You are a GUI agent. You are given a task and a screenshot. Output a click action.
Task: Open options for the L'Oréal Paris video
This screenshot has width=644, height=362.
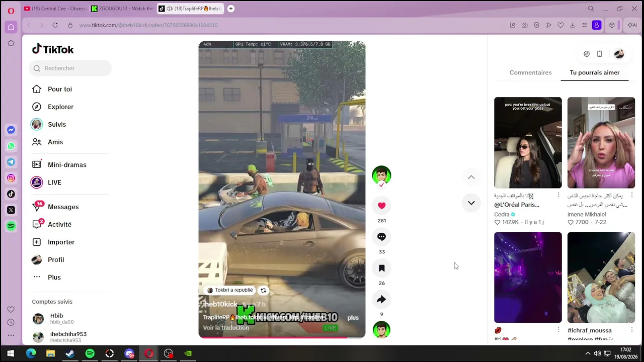[558, 195]
